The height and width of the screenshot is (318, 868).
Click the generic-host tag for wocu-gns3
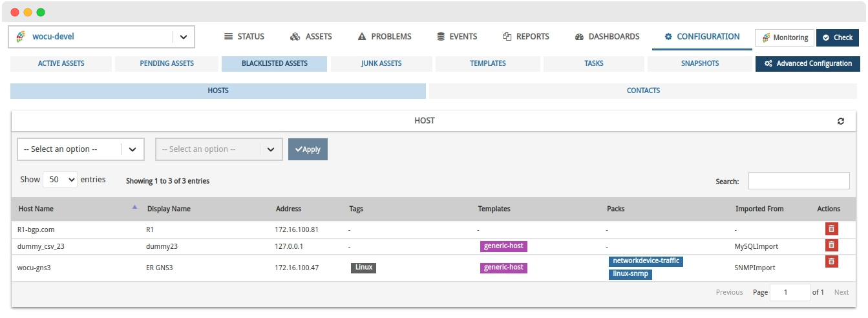pos(503,268)
